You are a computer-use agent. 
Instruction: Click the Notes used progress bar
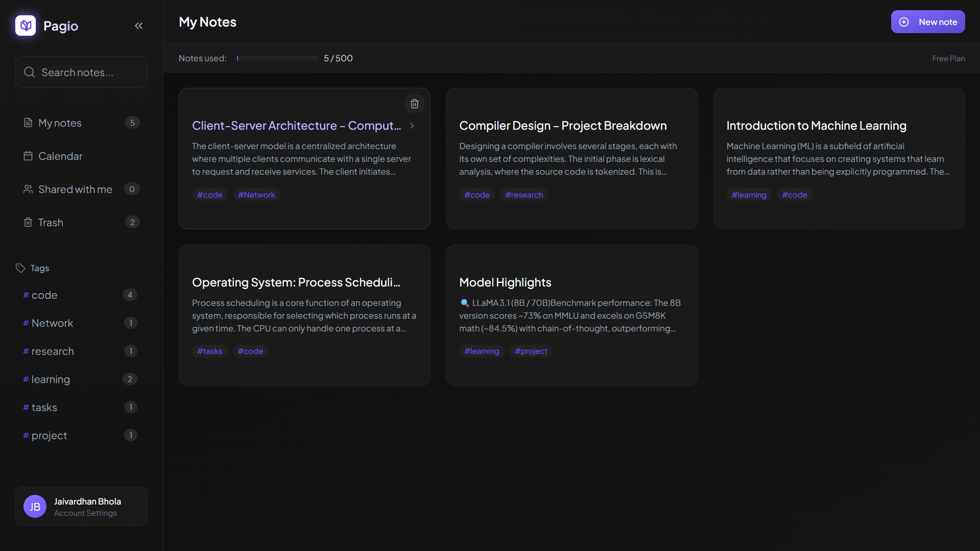(x=277, y=58)
